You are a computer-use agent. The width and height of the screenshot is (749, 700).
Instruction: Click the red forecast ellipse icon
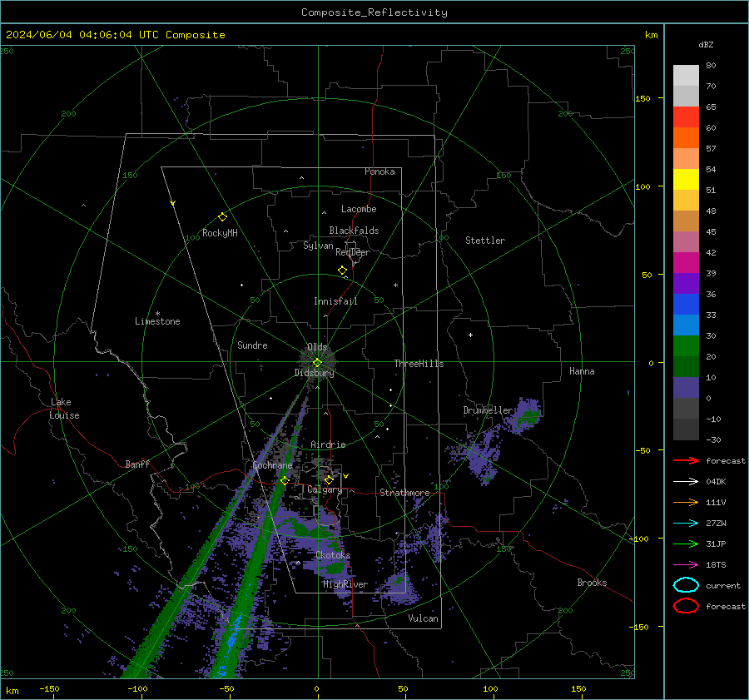pyautogui.click(x=686, y=606)
